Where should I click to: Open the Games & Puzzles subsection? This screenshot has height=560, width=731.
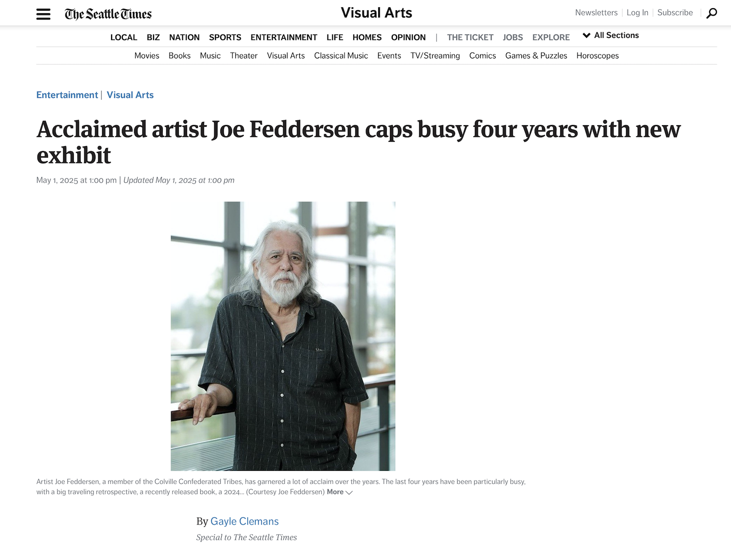(x=536, y=56)
